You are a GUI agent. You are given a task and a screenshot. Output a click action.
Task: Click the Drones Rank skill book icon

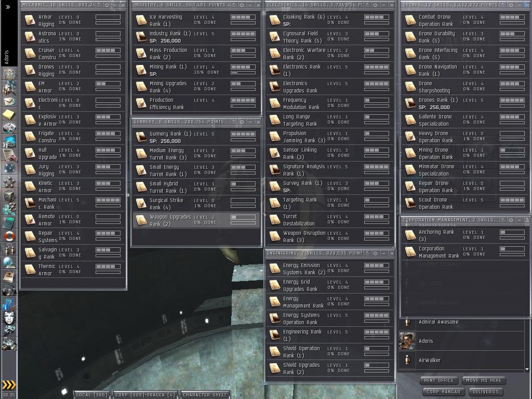(410, 103)
